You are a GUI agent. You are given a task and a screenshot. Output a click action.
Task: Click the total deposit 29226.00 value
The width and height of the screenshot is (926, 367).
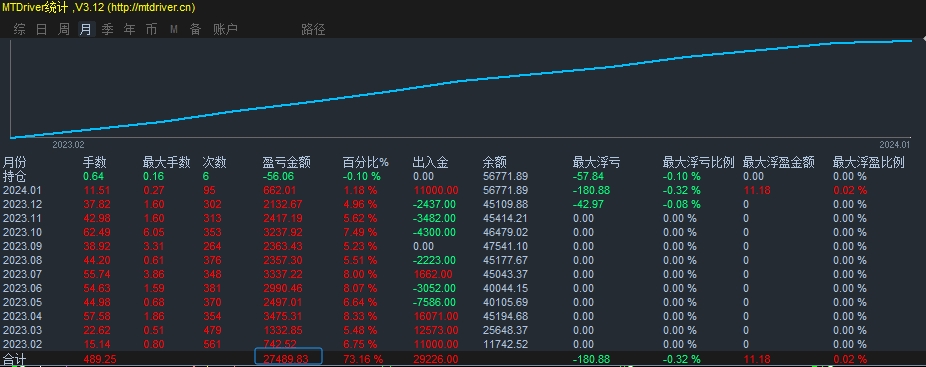[x=435, y=359]
